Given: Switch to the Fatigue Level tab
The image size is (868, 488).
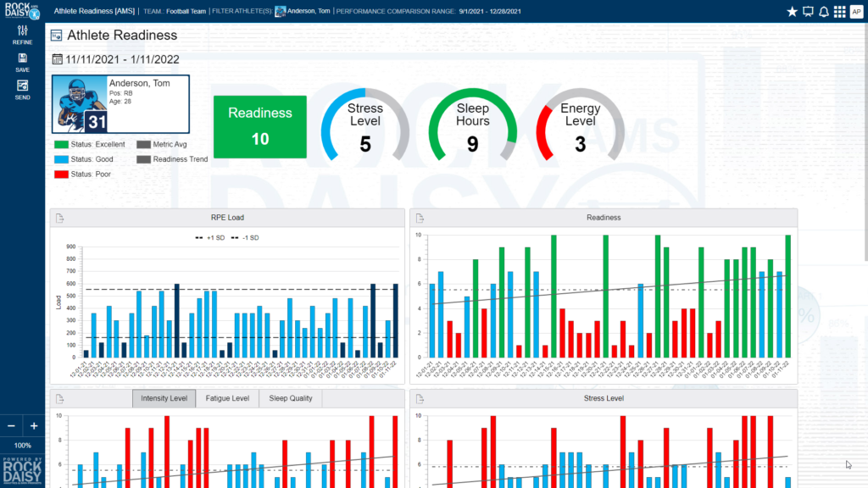Looking at the screenshot, I should point(227,398).
